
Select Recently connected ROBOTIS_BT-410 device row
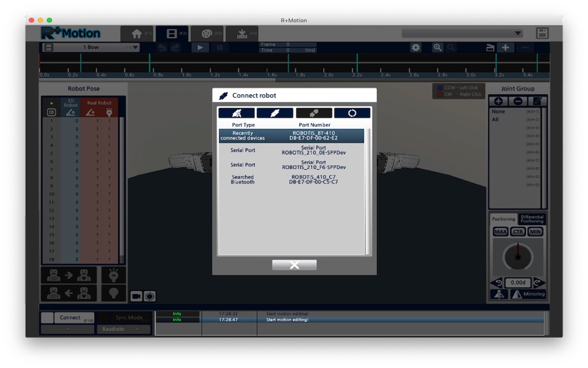[292, 136]
